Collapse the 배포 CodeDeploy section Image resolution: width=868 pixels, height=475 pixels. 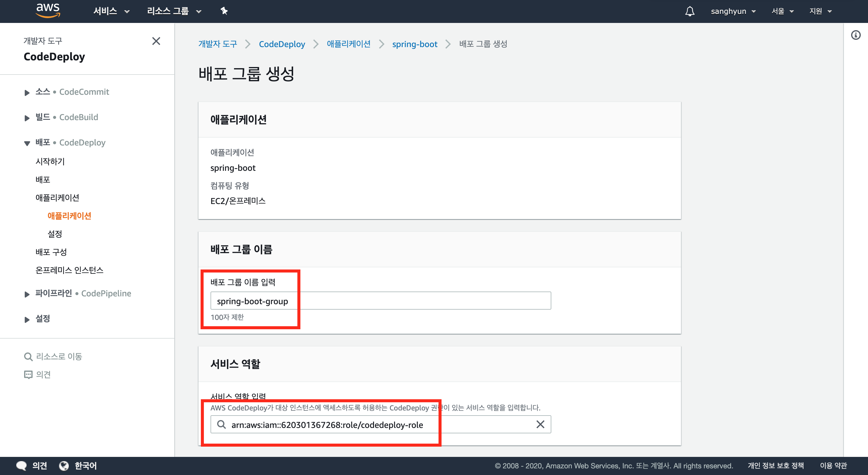pyautogui.click(x=27, y=143)
